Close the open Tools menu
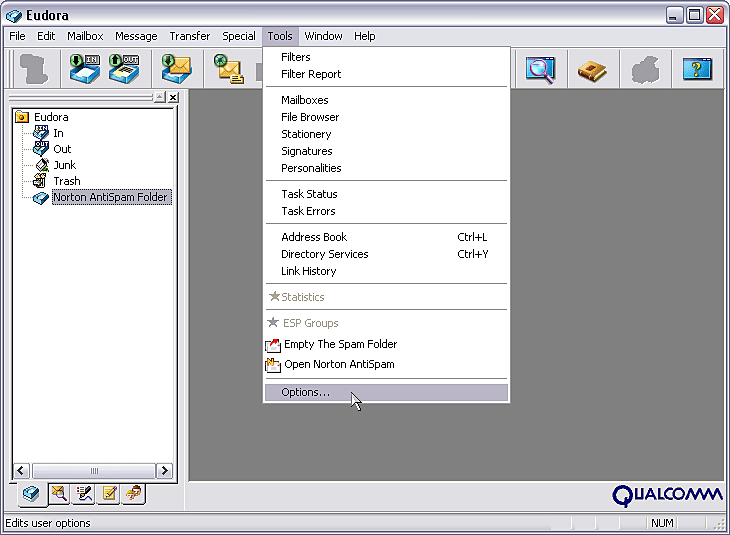 (280, 36)
